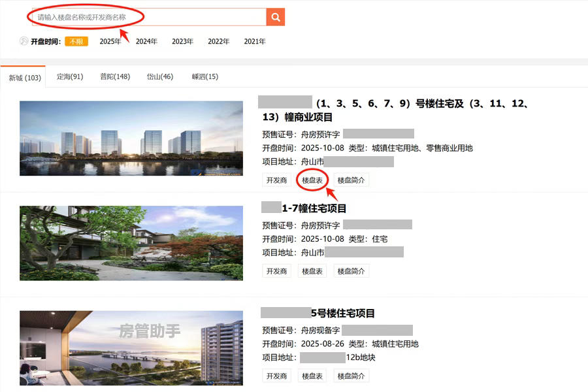Open 楼盘简介 for the first listing
The image size is (588, 392).
click(x=351, y=179)
